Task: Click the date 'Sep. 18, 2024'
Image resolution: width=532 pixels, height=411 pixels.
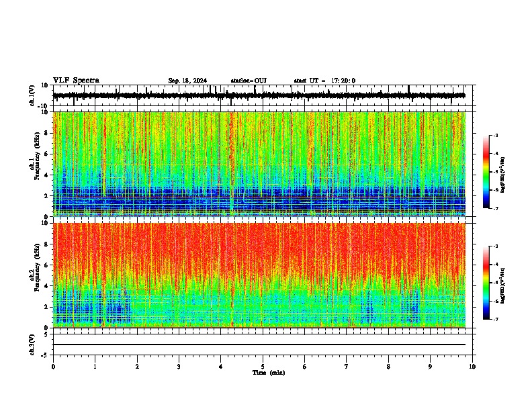Action: coord(187,81)
